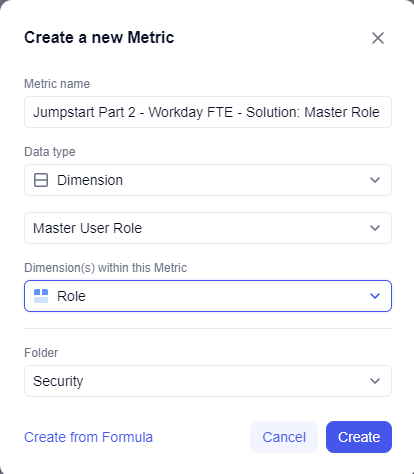
Task: Select the Dimension text in Data type
Action: (90, 180)
